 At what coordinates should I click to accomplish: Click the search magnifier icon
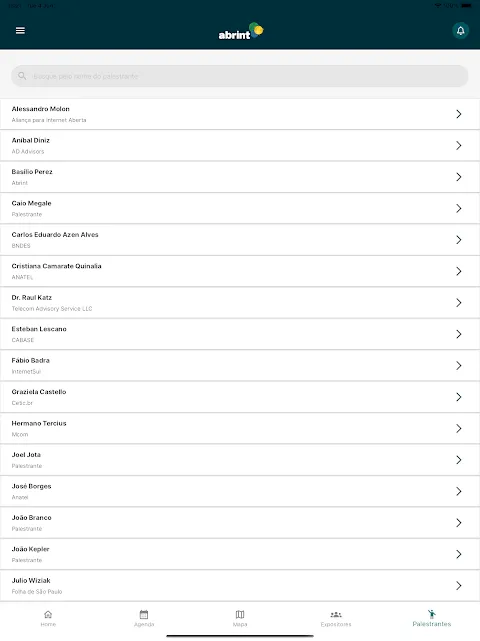[x=22, y=76]
